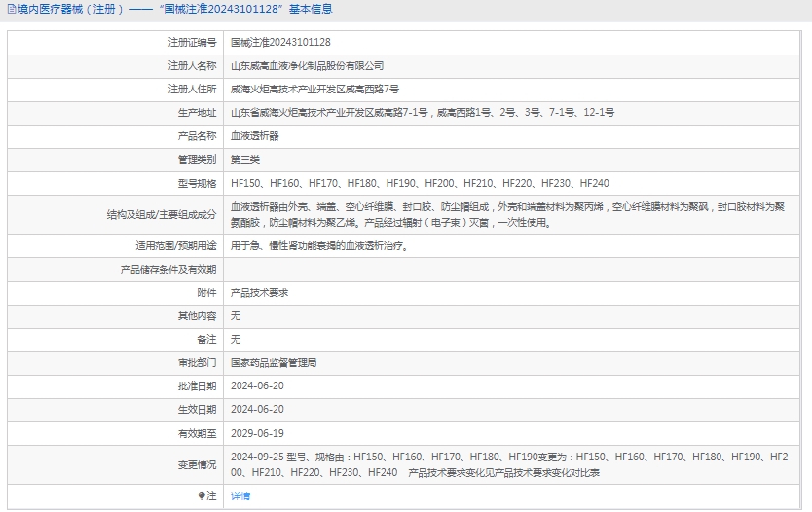Select product name 血液透析器

pyautogui.click(x=254, y=136)
